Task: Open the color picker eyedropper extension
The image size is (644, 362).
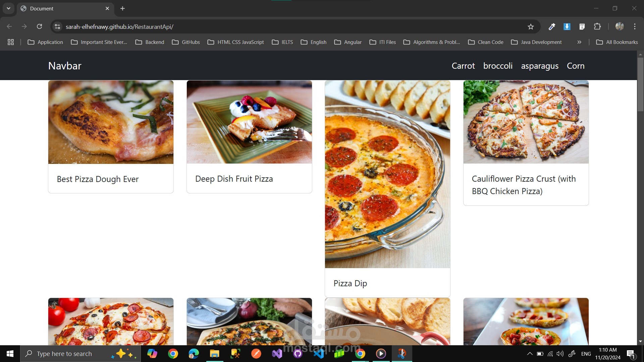Action: [x=552, y=26]
